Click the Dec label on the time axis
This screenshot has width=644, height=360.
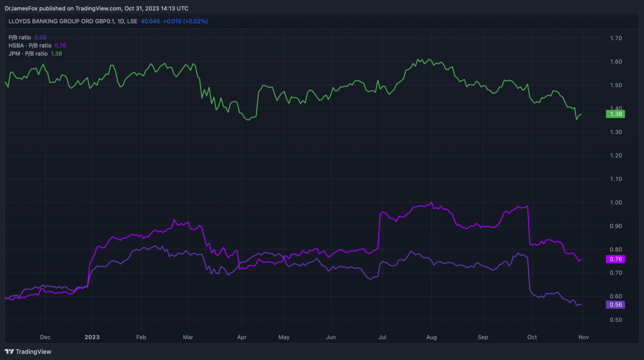(45, 337)
